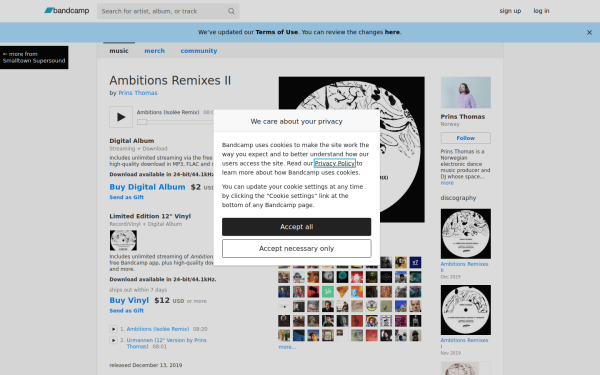The width and height of the screenshot is (600, 375).
Task: Play track 1 from the track list
Action: pyautogui.click(x=113, y=329)
